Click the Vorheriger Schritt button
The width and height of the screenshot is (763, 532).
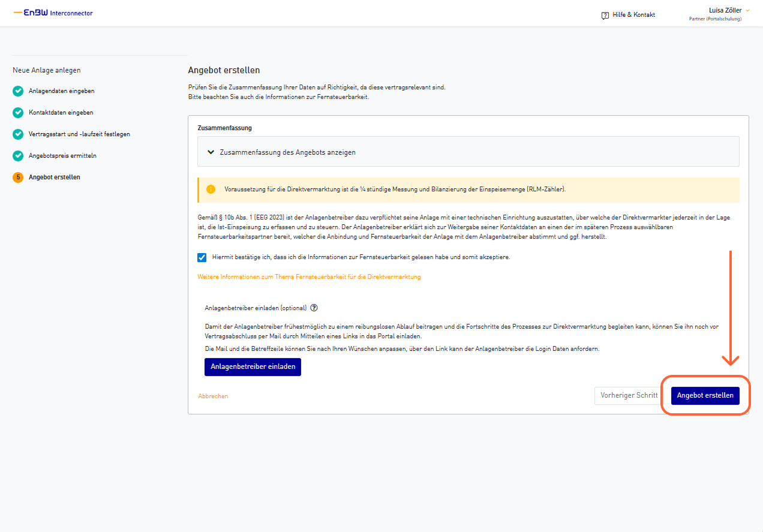(629, 396)
